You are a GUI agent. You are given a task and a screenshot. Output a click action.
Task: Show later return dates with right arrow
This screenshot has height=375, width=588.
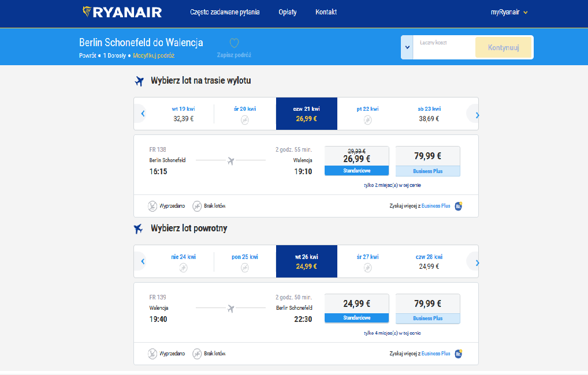[477, 262]
